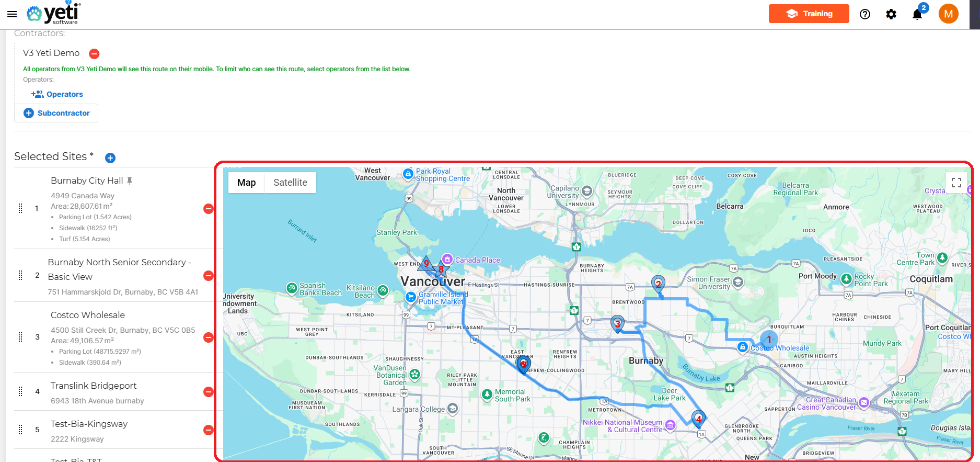Select route stop marker 4 on map
The image size is (980, 462).
coord(698,419)
